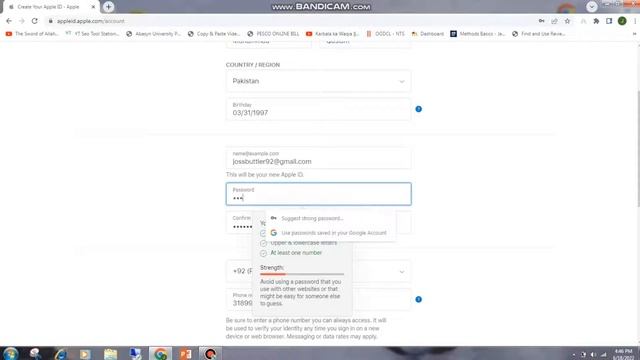This screenshot has width=640, height=360.
Task: Focus the Password input field
Action: pyautogui.click(x=318, y=194)
